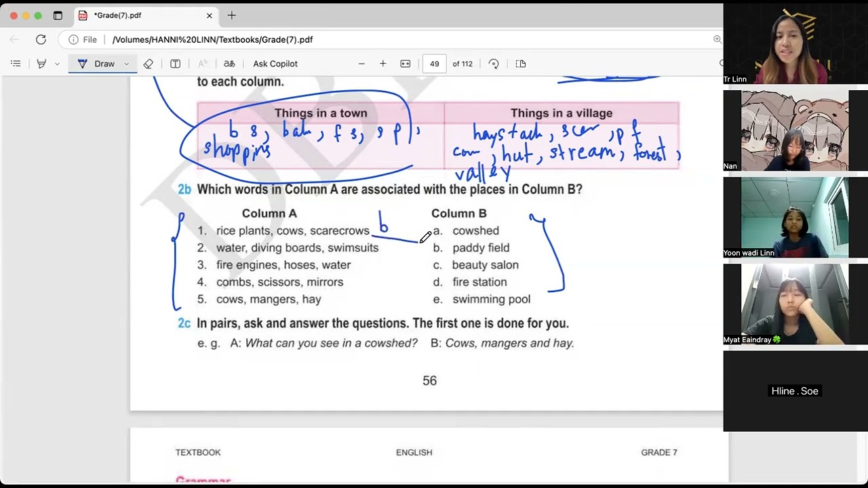Image resolution: width=868 pixels, height=488 pixels.
Task: Click the File site info icon
Action: pyautogui.click(x=83, y=39)
